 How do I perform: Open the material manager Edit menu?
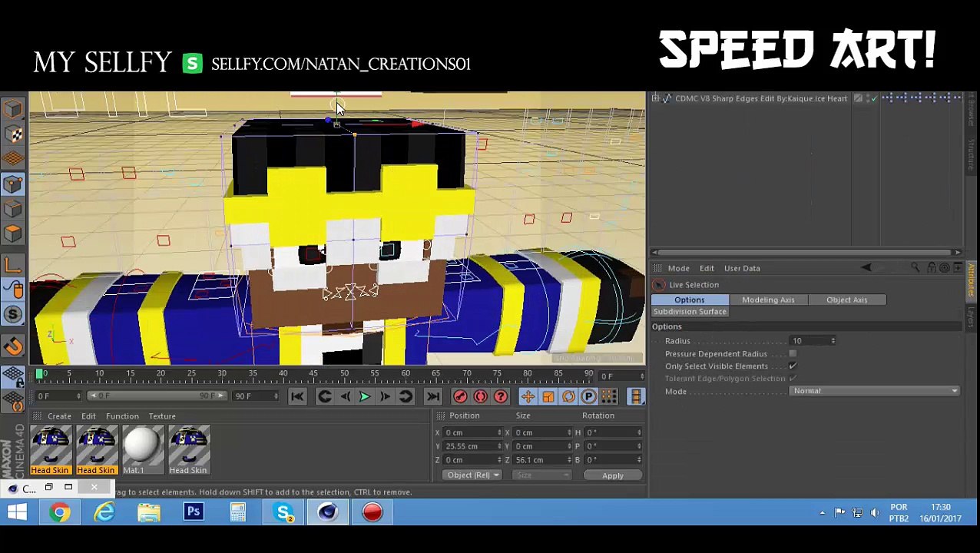click(x=88, y=416)
